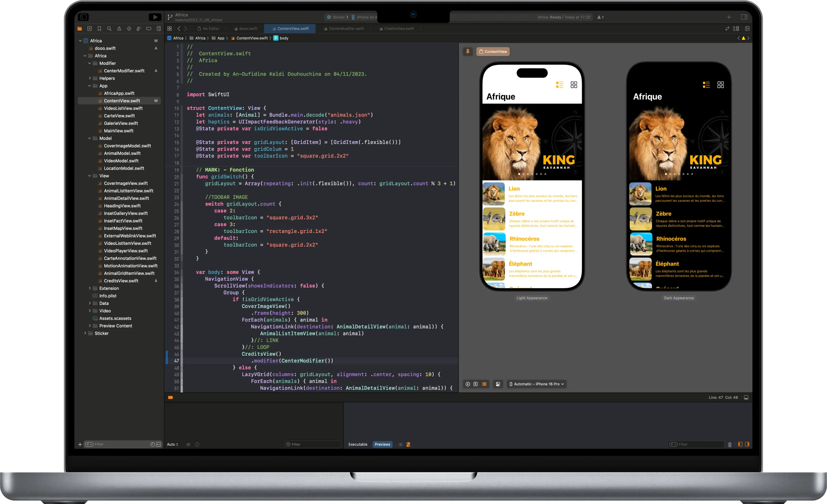Collapse the Africa project root

click(80, 41)
